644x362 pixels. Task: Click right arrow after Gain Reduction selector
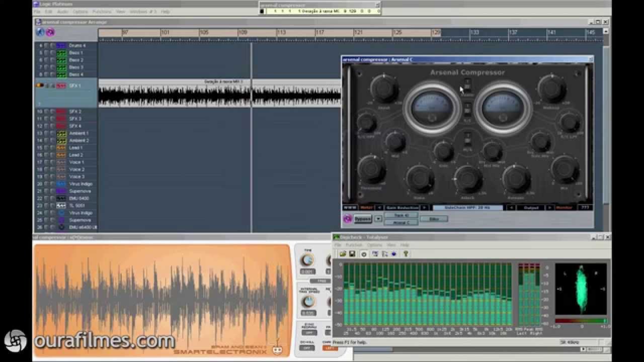tap(424, 207)
